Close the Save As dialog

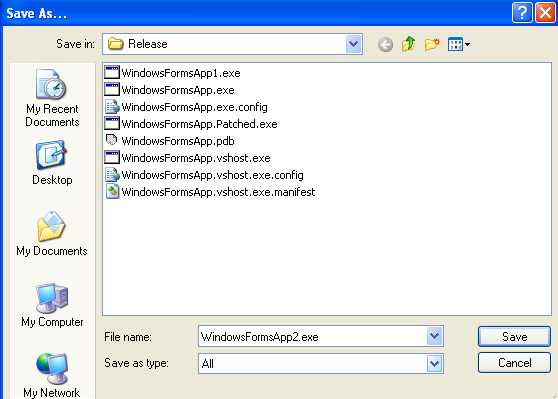545,13
